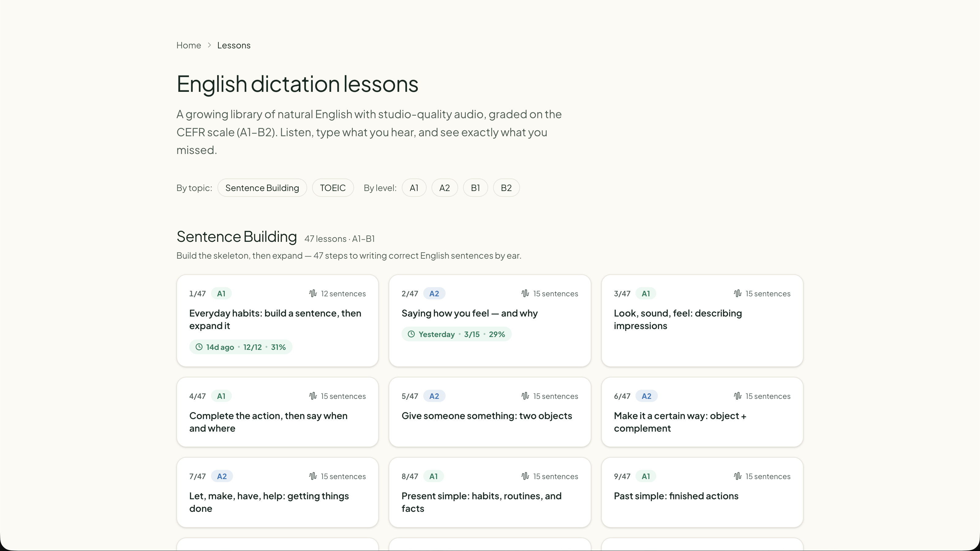Click the clock icon beside 14d ago

click(x=199, y=347)
